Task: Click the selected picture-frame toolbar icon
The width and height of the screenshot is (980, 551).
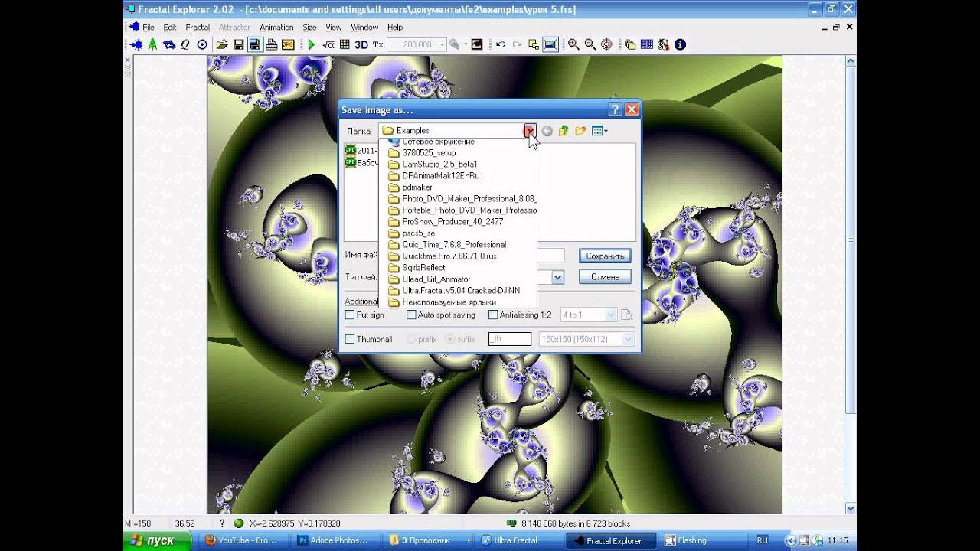Action: pyautogui.click(x=550, y=44)
